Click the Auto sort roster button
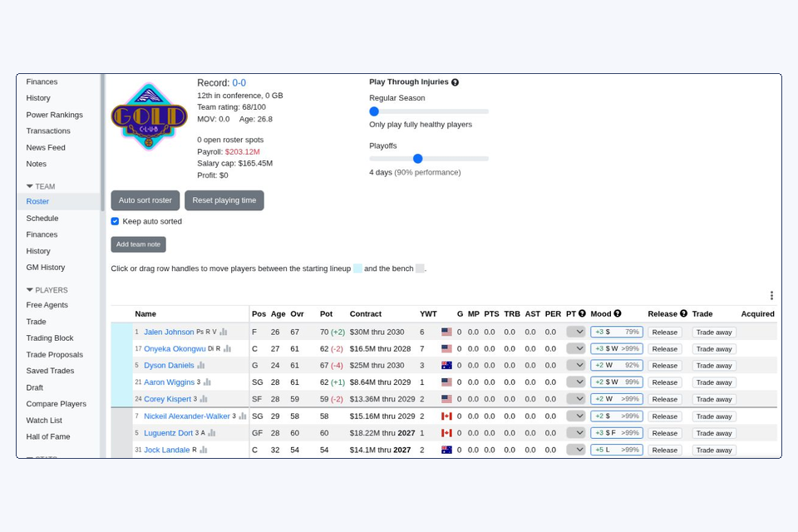Screen dimensions: 798x532 [145, 200]
